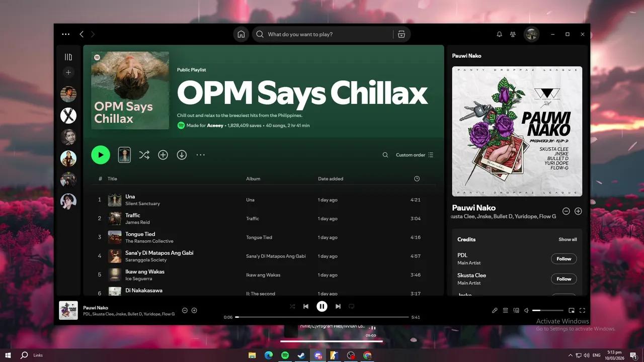
Task: Go back with the left arrow
Action: pyautogui.click(x=82, y=34)
